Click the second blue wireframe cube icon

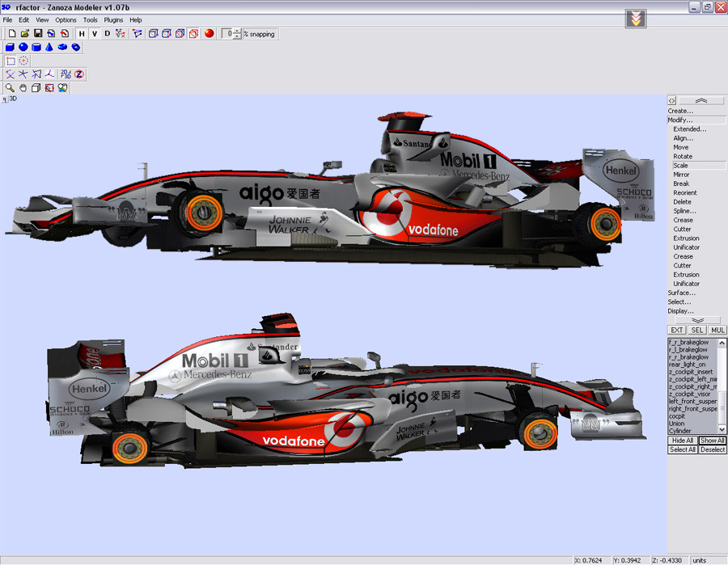167,33
